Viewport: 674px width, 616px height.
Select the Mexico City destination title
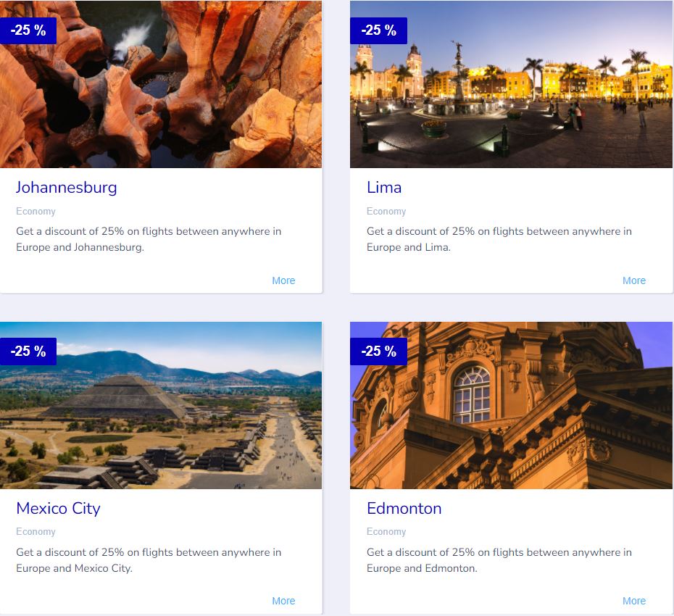pyautogui.click(x=58, y=509)
